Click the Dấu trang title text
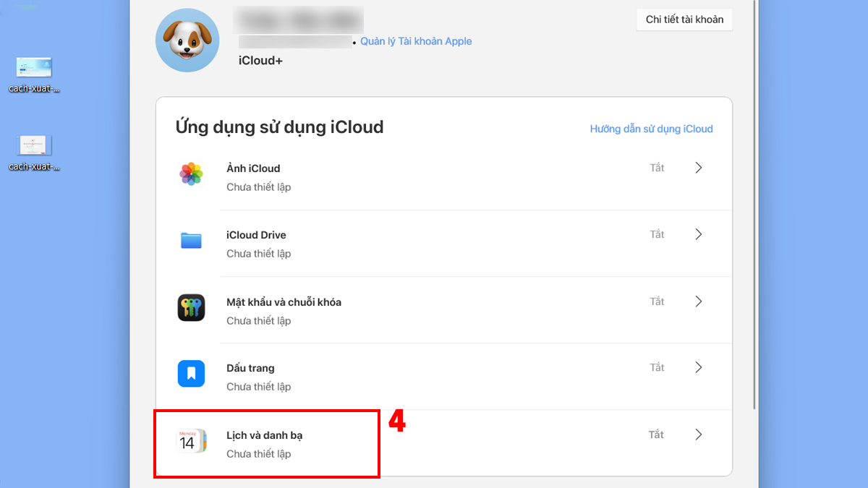 (250, 368)
